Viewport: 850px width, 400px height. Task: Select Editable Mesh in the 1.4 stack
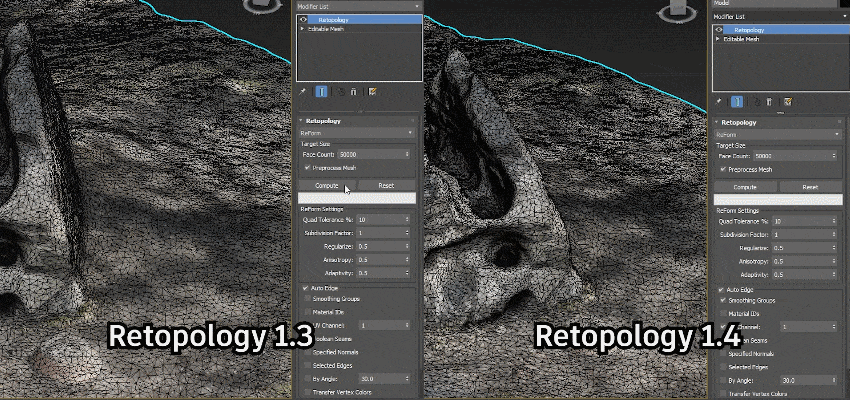point(741,39)
